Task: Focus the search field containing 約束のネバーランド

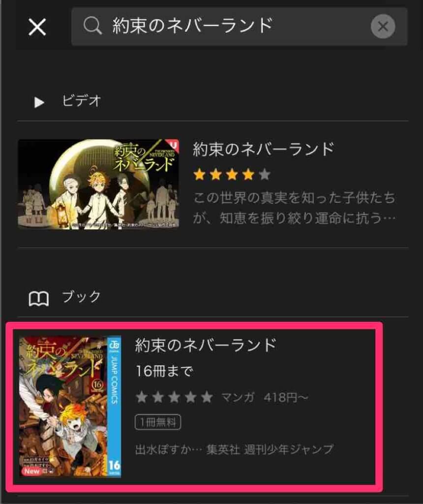Action: pyautogui.click(x=239, y=27)
